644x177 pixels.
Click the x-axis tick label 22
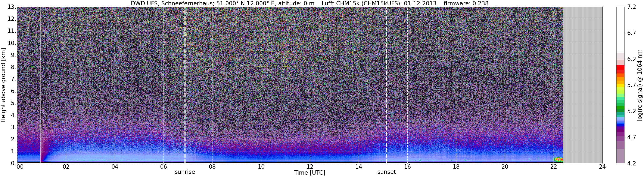coord(554,167)
